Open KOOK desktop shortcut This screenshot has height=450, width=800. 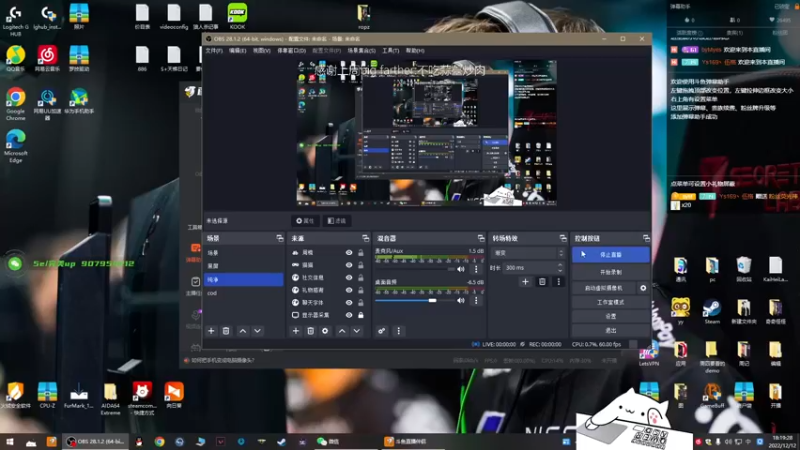point(237,16)
